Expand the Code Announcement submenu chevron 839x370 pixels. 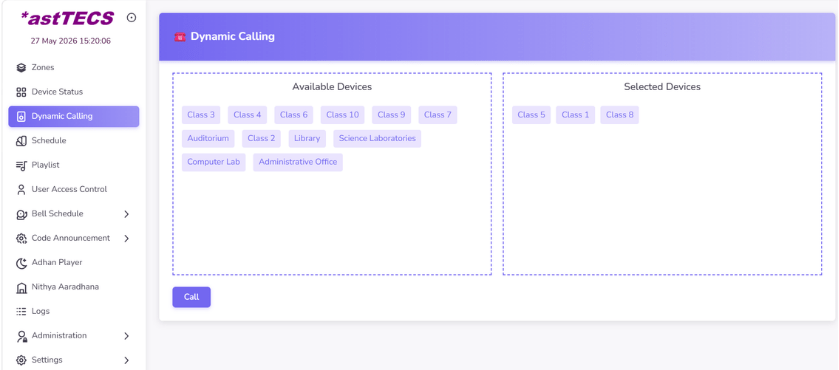[x=126, y=238]
